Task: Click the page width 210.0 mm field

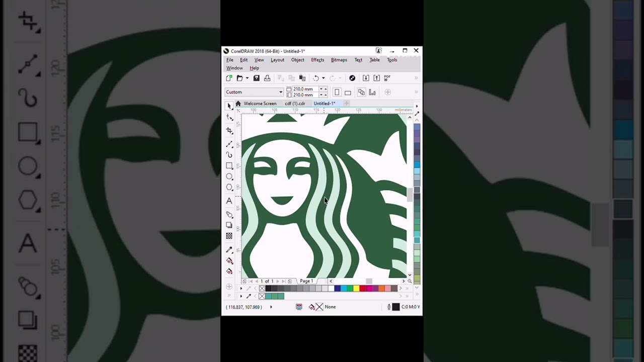Action: pos(306,89)
